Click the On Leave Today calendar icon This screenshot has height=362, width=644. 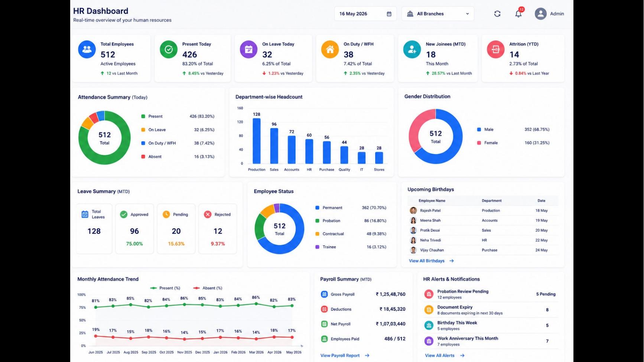[x=248, y=49]
